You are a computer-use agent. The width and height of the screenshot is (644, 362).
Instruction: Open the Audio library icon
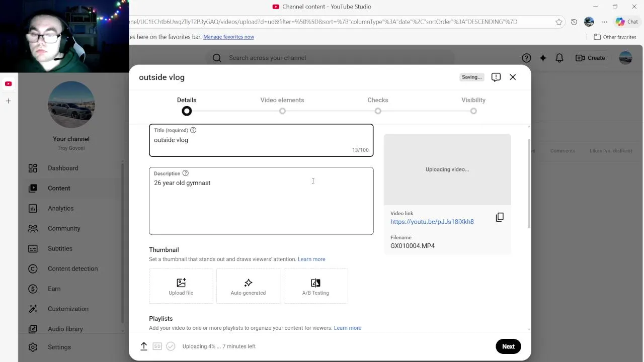coord(33,329)
